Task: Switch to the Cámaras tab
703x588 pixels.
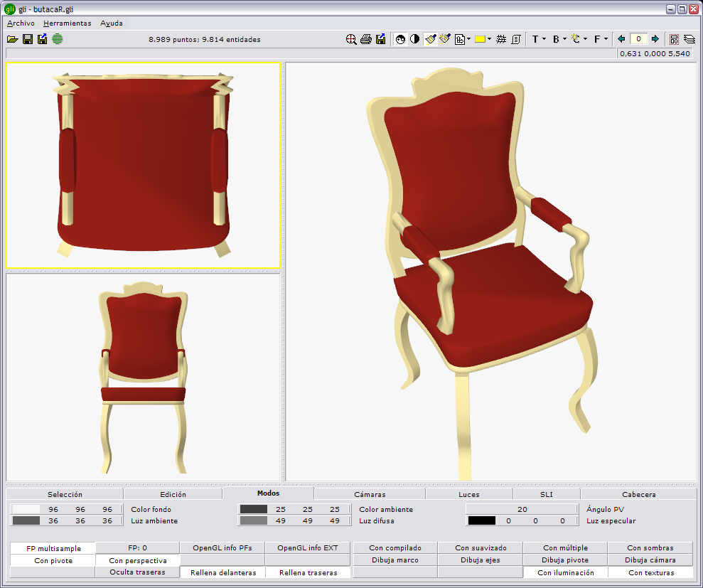Action: click(x=370, y=494)
